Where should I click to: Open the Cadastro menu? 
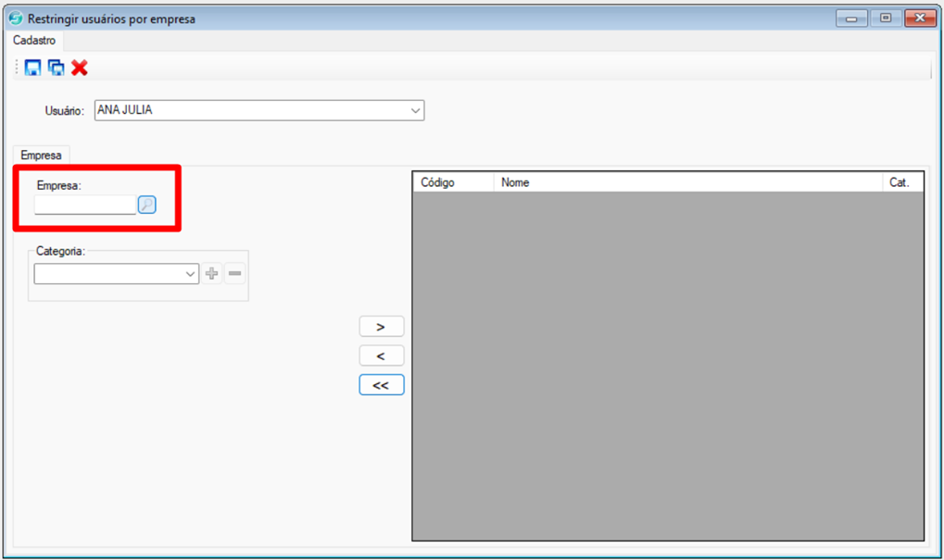click(x=34, y=41)
